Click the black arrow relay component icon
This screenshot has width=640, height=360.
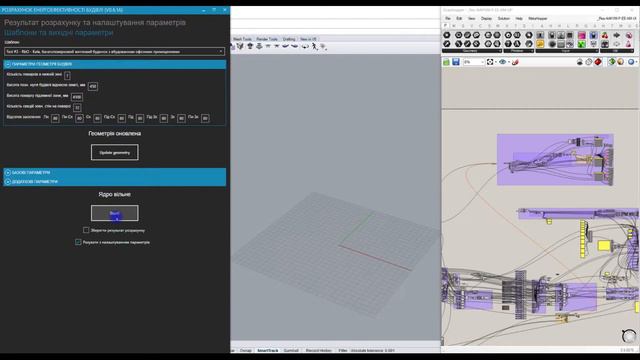[616, 36]
